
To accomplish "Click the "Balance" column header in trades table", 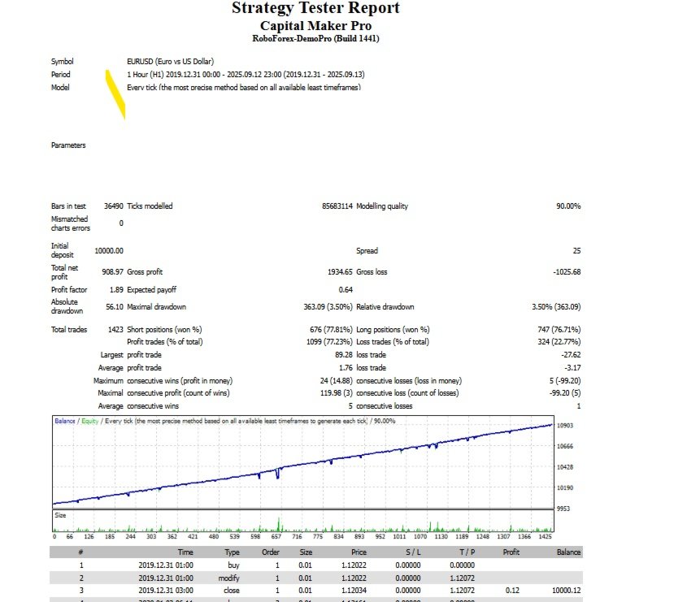I will [569, 552].
